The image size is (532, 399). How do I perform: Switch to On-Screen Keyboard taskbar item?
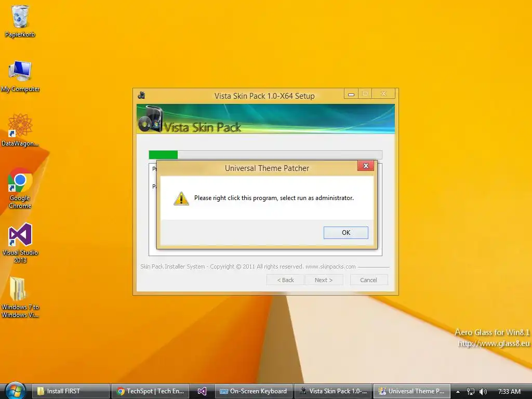pos(254,391)
